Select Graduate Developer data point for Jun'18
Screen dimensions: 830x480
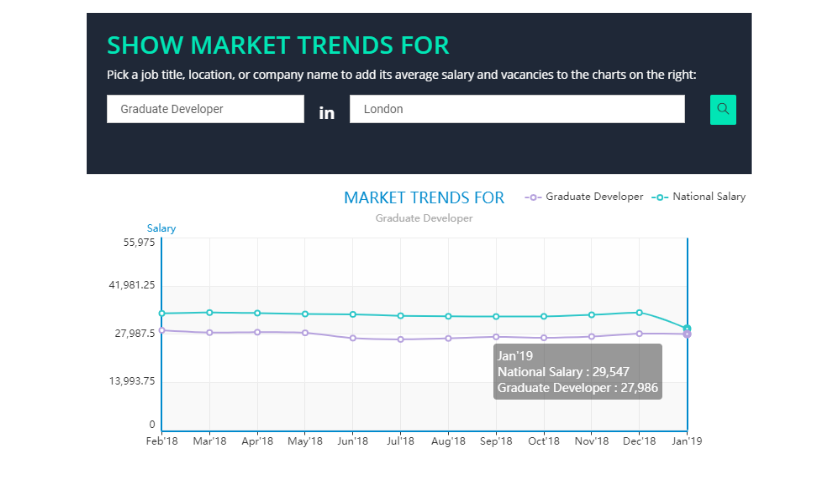click(353, 338)
